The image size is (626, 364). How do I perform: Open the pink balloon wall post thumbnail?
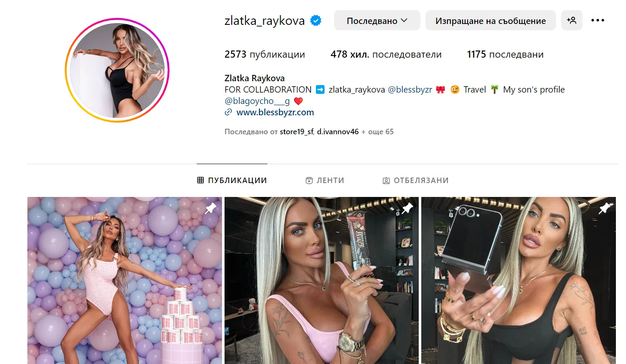coord(125,280)
